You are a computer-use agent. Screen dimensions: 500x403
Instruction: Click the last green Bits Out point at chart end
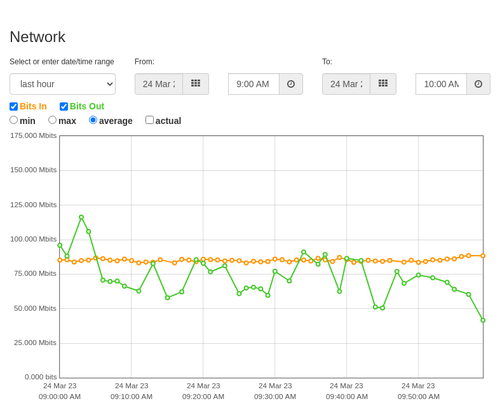483,320
